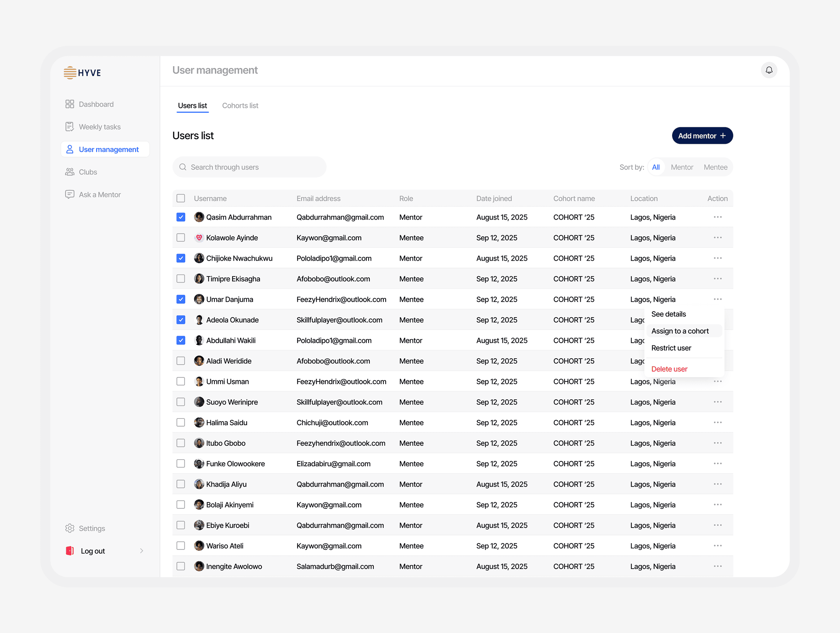
Task: Open the action menu for Halima Saidu
Action: (x=718, y=422)
